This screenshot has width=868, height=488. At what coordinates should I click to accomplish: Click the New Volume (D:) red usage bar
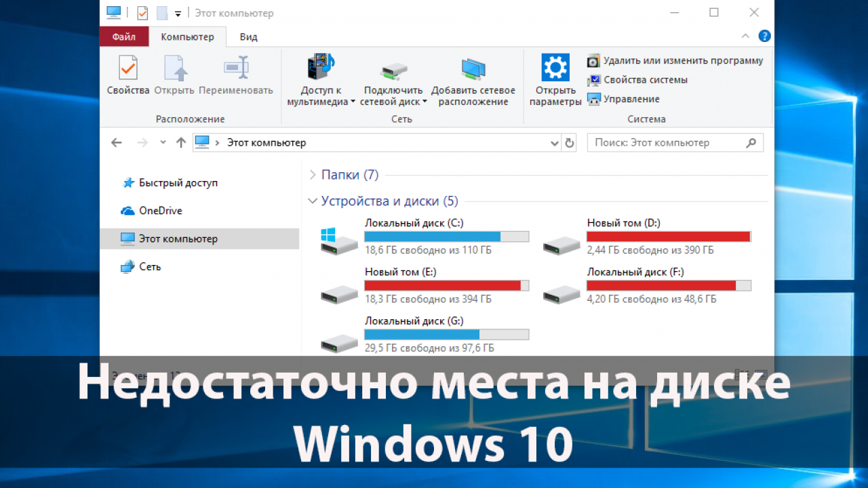[669, 237]
